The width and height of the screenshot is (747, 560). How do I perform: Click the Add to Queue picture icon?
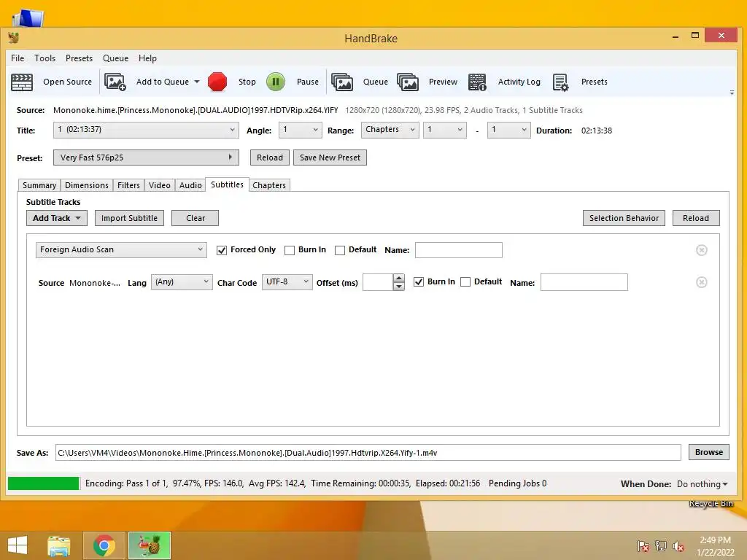click(x=115, y=82)
